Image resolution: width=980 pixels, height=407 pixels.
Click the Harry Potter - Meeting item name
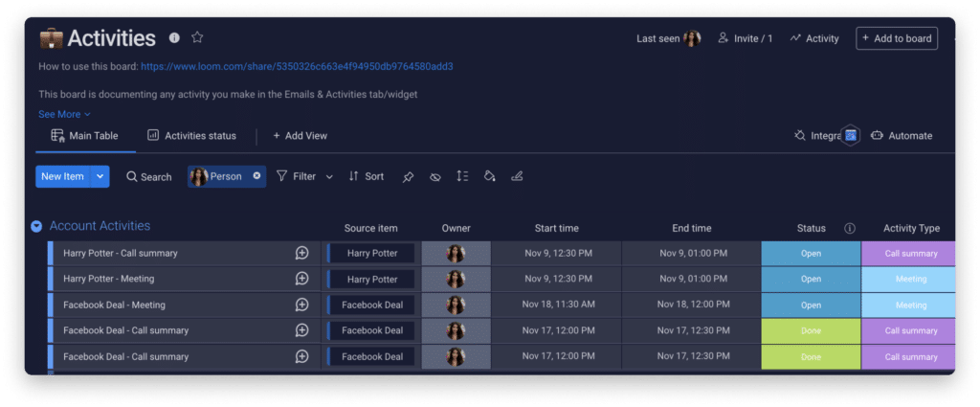108,279
